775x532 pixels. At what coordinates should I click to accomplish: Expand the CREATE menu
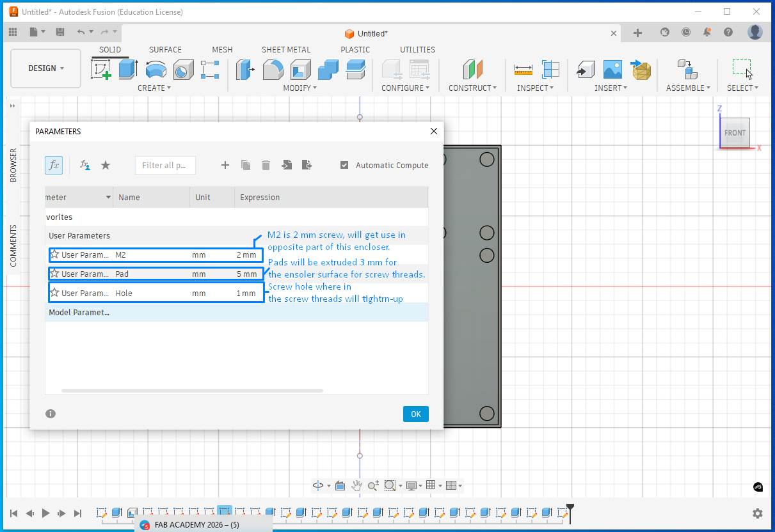pos(154,88)
